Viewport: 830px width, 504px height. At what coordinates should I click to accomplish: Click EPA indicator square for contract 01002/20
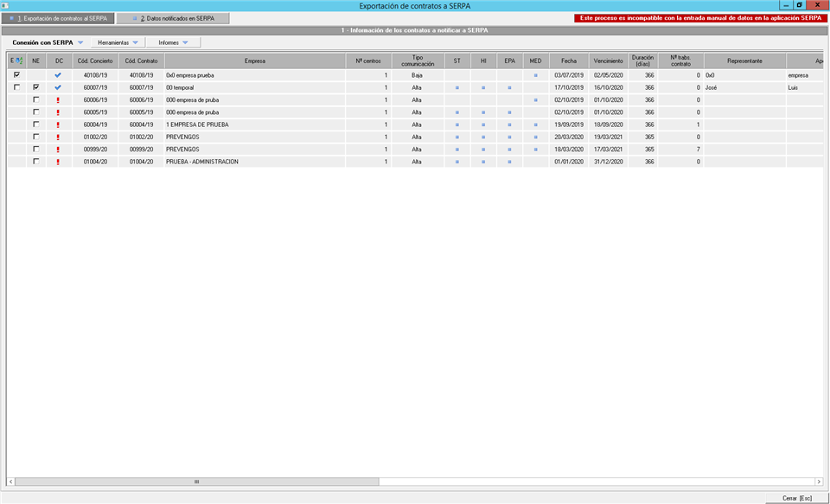509,137
